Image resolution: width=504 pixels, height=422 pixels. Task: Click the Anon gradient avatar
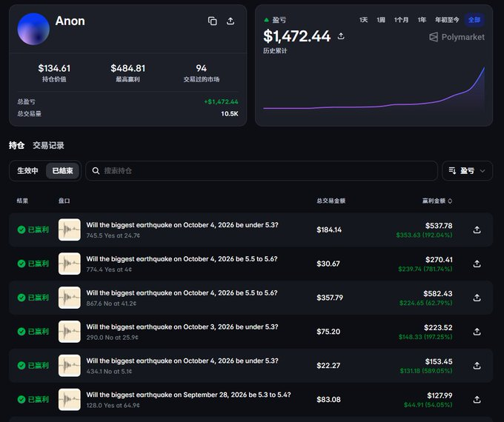click(x=33, y=29)
